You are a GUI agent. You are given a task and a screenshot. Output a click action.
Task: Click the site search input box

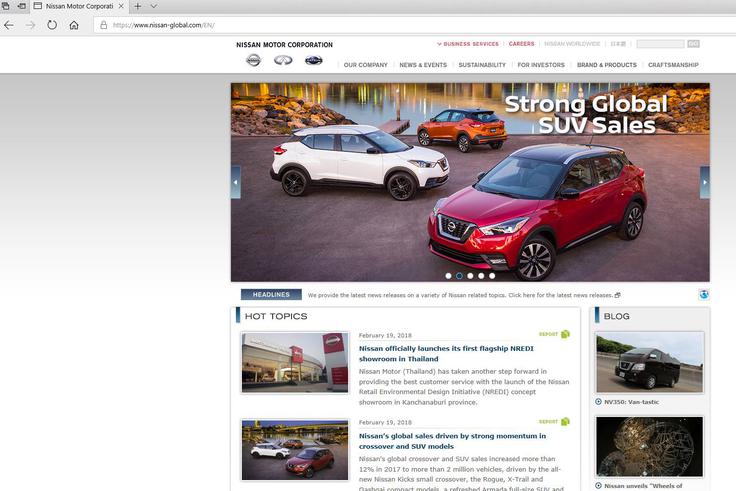coord(660,44)
